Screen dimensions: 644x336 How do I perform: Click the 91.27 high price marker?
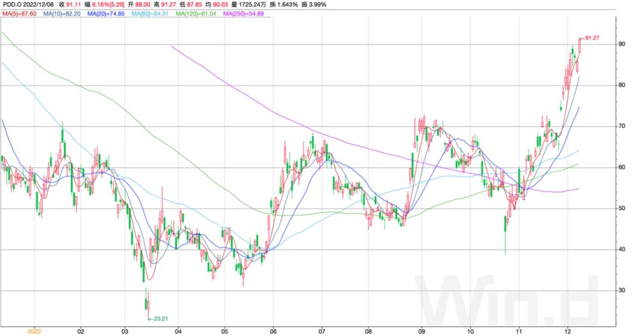tap(592, 38)
